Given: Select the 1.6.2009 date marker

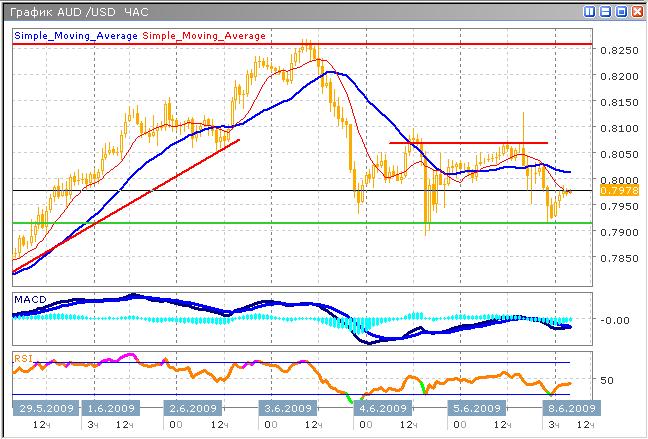Looking at the screenshot, I should [111, 408].
